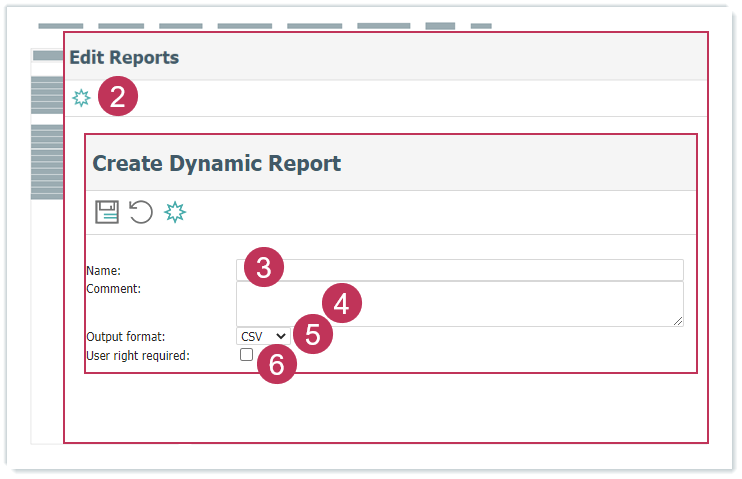This screenshot has height=479, width=742.
Task: Enable the User right required checkbox
Action: (246, 355)
